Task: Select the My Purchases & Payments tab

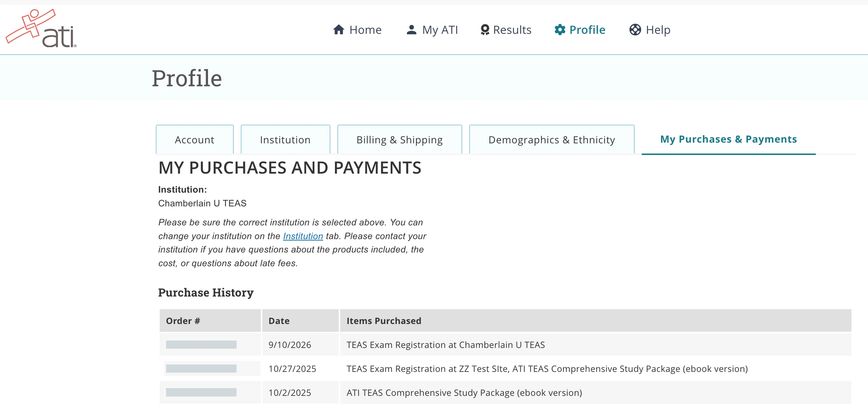Action: pos(728,139)
